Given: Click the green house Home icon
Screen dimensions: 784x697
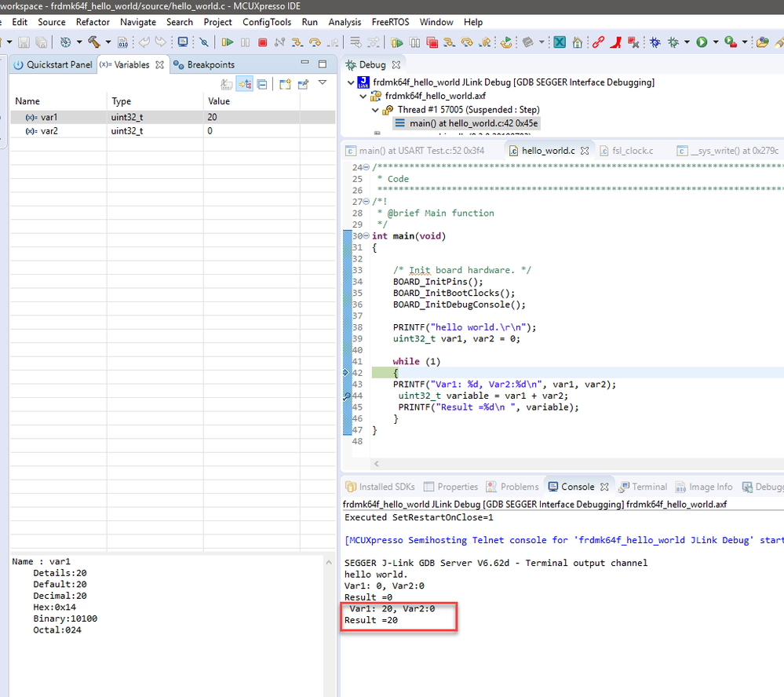Looking at the screenshot, I should point(577,42).
